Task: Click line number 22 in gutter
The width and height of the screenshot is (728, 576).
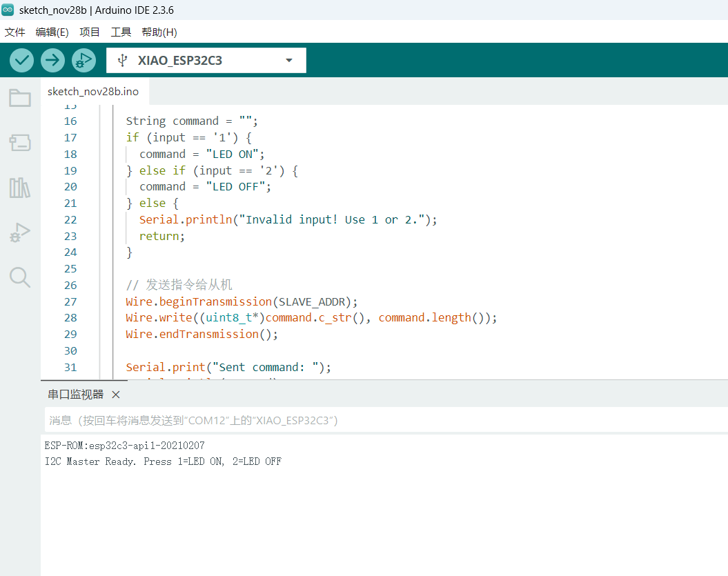Action: tap(70, 220)
